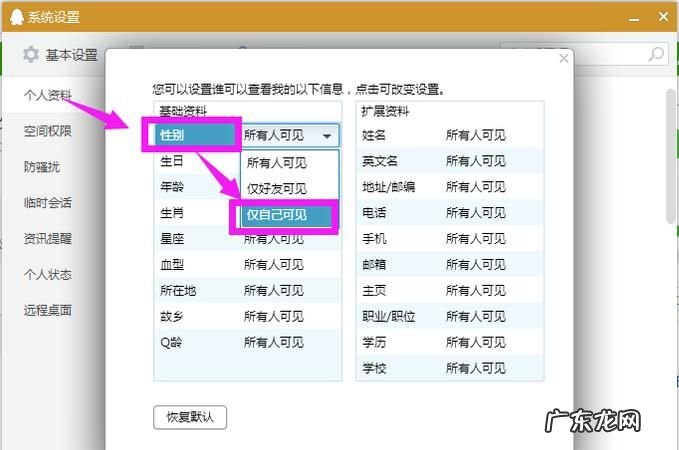Click the 姓名 row label
679x450 pixels.
[x=374, y=135]
